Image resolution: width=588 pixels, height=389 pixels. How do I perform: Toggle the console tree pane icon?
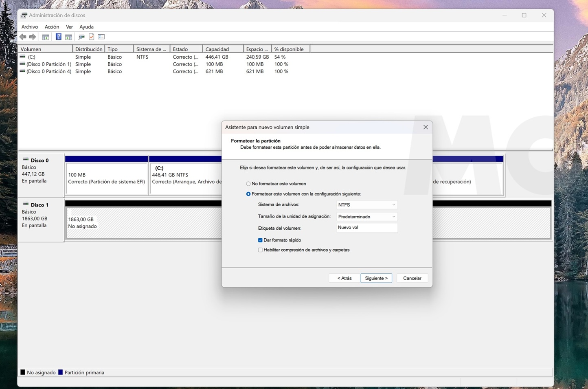[x=46, y=37]
